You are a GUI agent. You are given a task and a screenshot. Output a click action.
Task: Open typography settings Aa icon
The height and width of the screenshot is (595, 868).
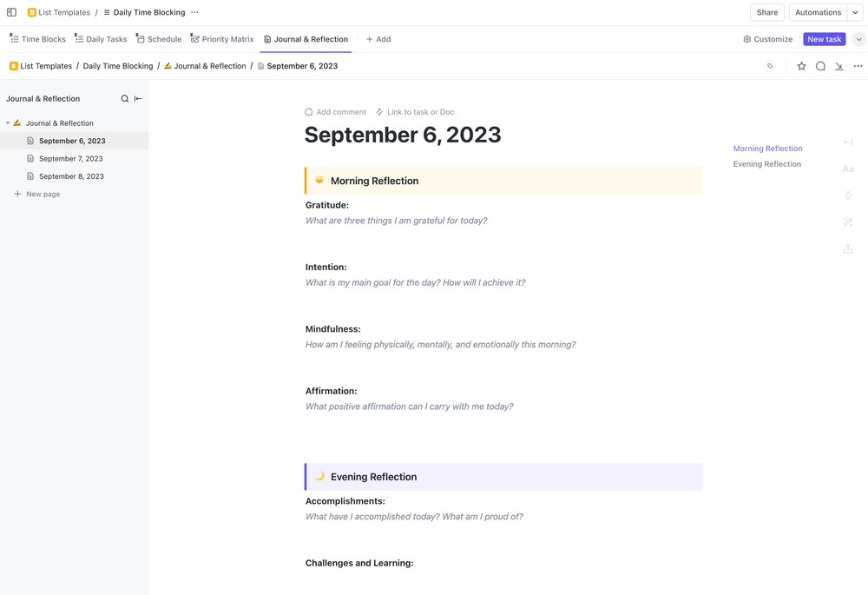point(848,169)
